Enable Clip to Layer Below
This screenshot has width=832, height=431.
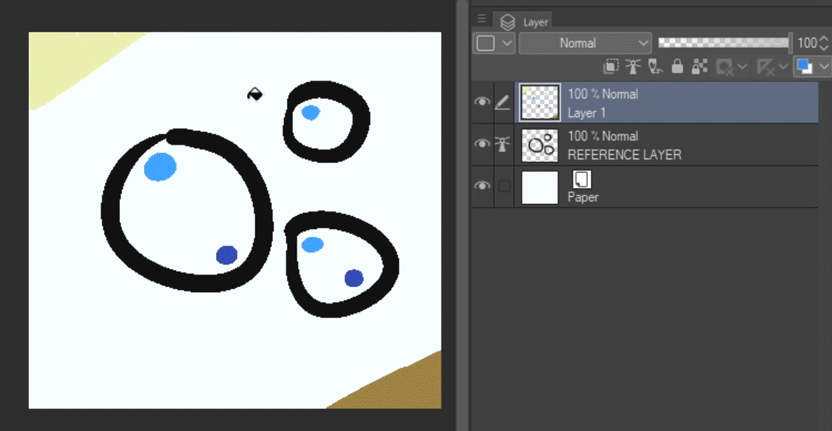point(611,67)
